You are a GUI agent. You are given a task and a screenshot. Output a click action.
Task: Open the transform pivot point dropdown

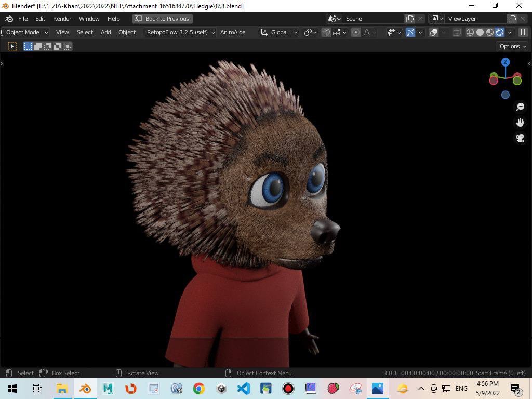[311, 32]
